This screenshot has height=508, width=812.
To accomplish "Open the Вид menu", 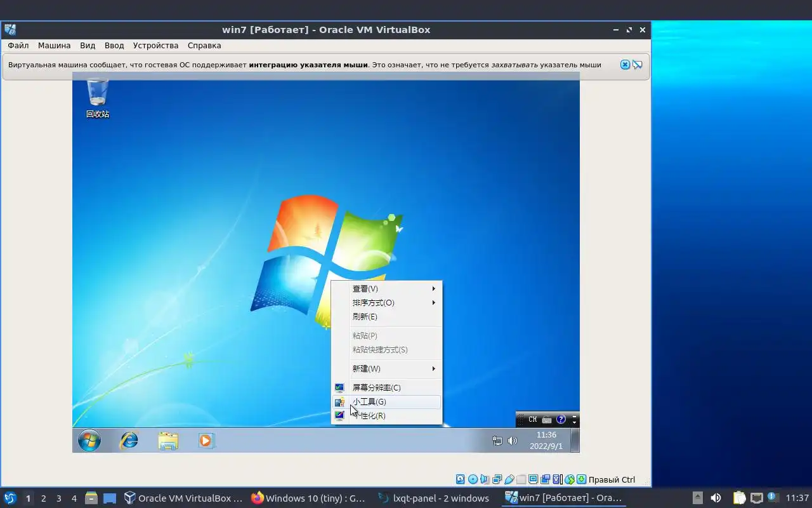I will coord(88,46).
